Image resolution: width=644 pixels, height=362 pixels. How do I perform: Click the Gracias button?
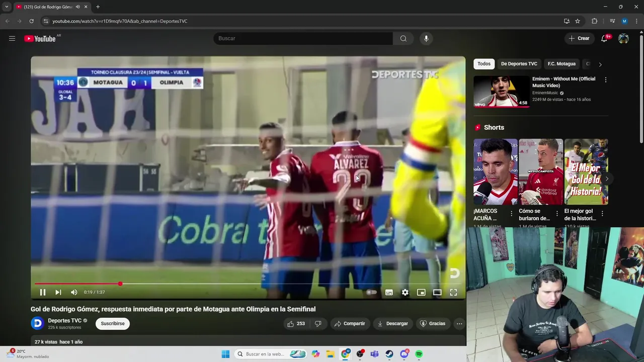click(x=433, y=324)
